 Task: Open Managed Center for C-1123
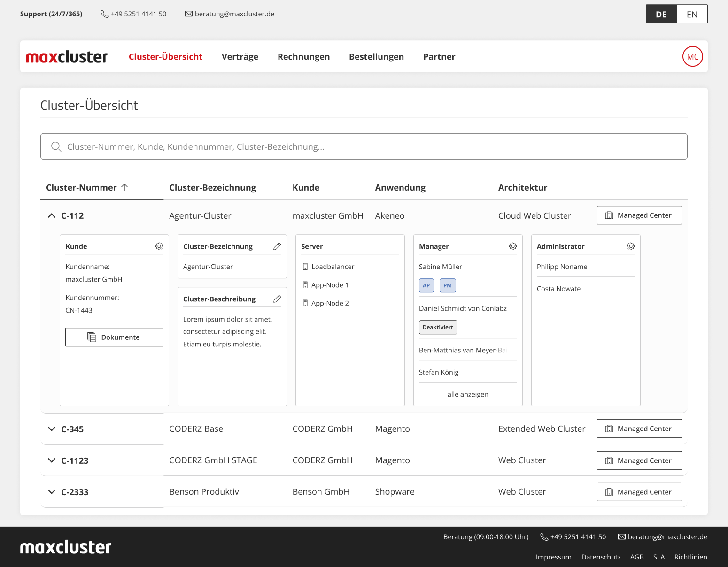pos(639,460)
